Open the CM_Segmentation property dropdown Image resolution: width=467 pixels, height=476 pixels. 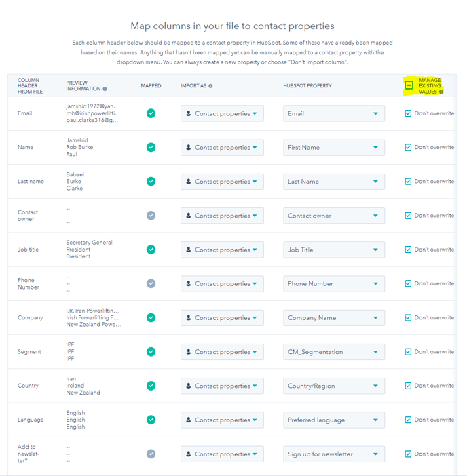(333, 352)
